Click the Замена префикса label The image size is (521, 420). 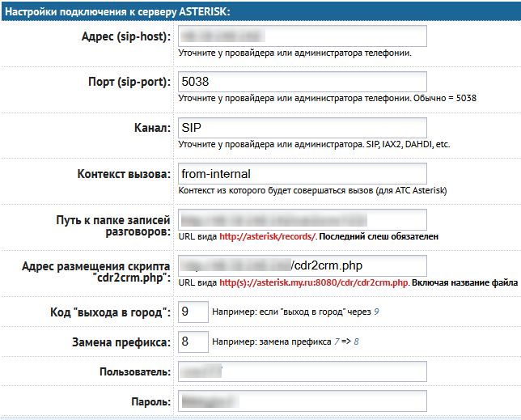coord(121,342)
